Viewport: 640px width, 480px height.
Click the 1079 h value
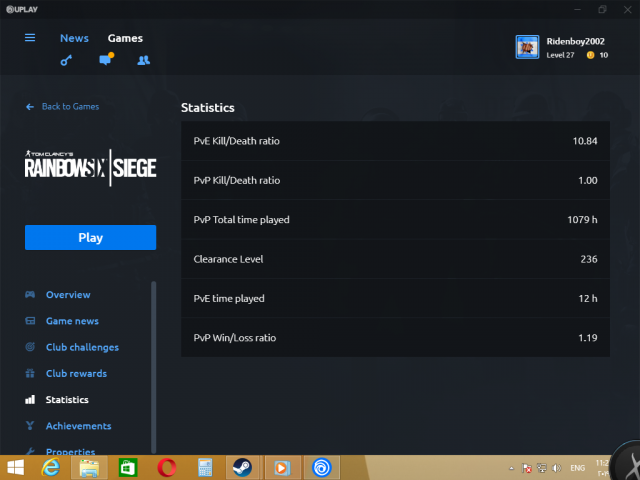[582, 220]
